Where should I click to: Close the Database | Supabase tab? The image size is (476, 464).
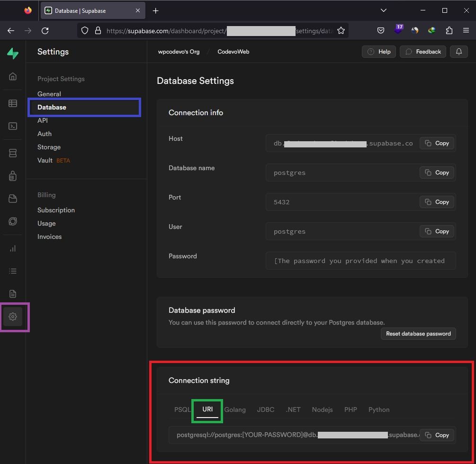[x=138, y=10]
